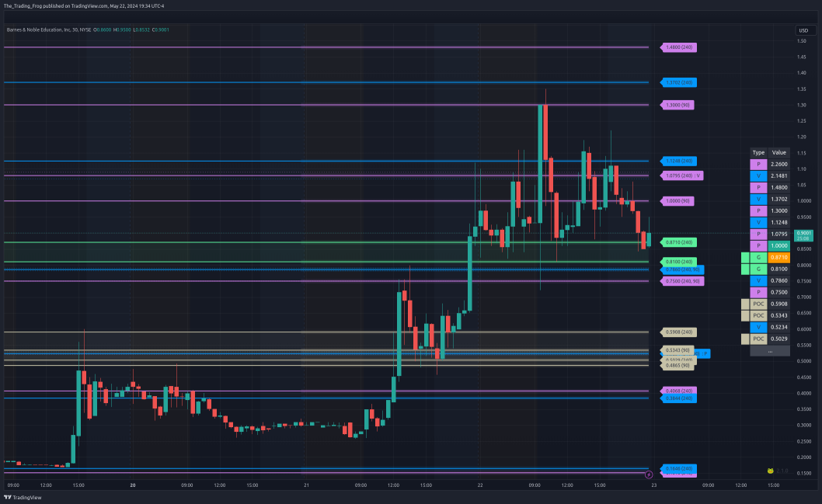Select the orange-highlighted 0.8710 value cell
The width and height of the screenshot is (822, 504).
click(779, 257)
